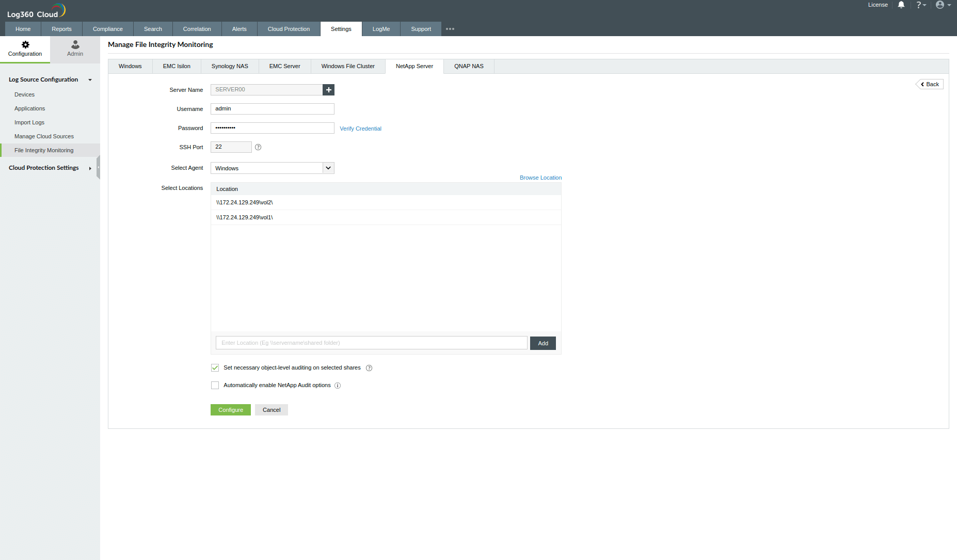Collapse the Log Source Configuration section
Viewport: 957px width, 560px height.
(90, 79)
